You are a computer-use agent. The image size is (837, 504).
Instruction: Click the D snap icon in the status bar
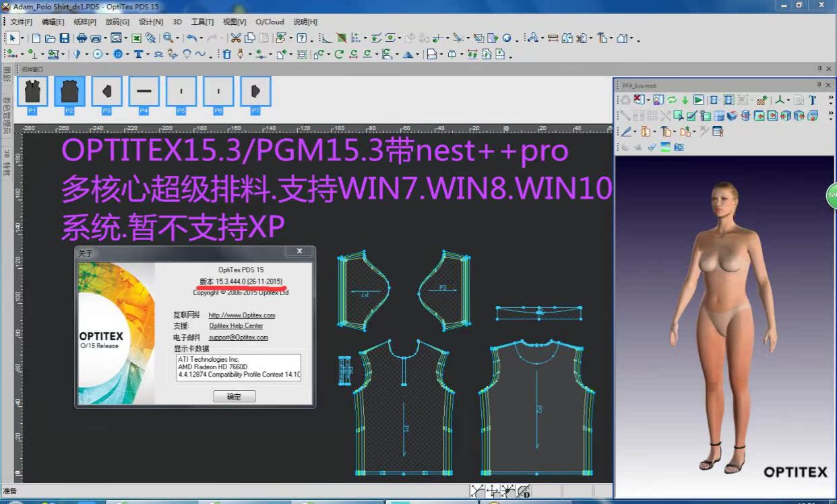coord(523,491)
